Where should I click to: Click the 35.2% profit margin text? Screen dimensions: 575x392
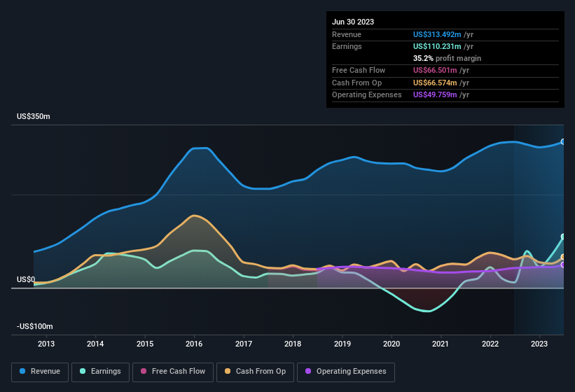(x=447, y=58)
